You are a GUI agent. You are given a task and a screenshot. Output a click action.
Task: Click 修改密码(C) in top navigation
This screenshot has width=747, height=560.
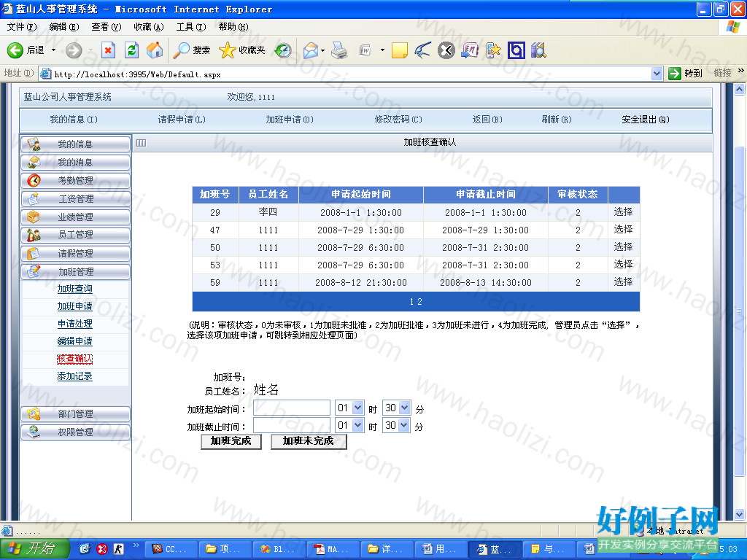pyautogui.click(x=398, y=120)
